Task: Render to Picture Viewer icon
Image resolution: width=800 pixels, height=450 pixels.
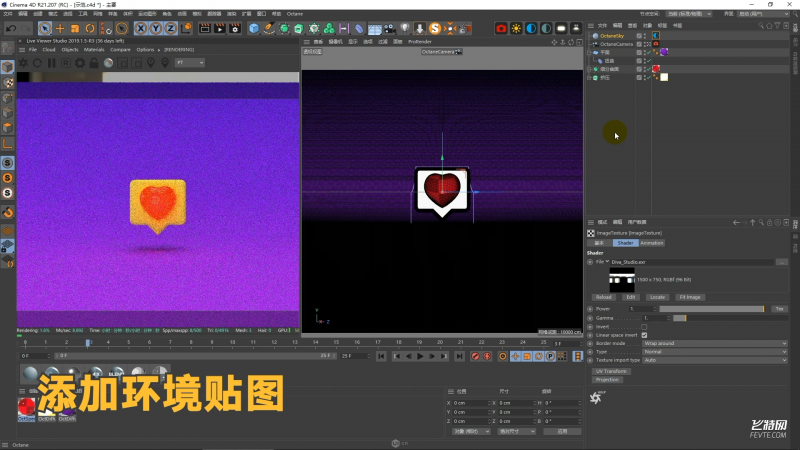Action: pos(220,29)
